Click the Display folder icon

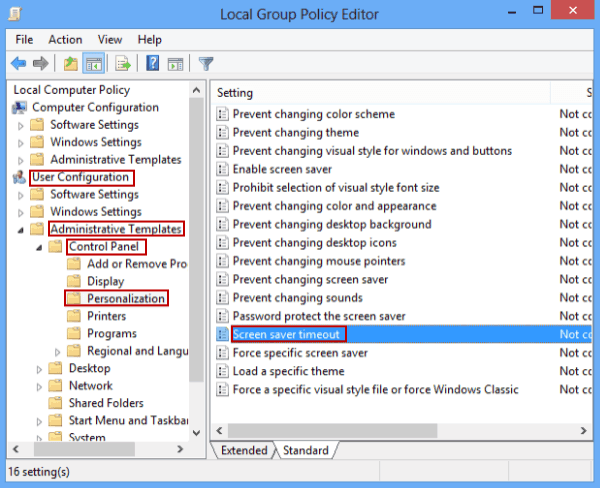click(73, 281)
